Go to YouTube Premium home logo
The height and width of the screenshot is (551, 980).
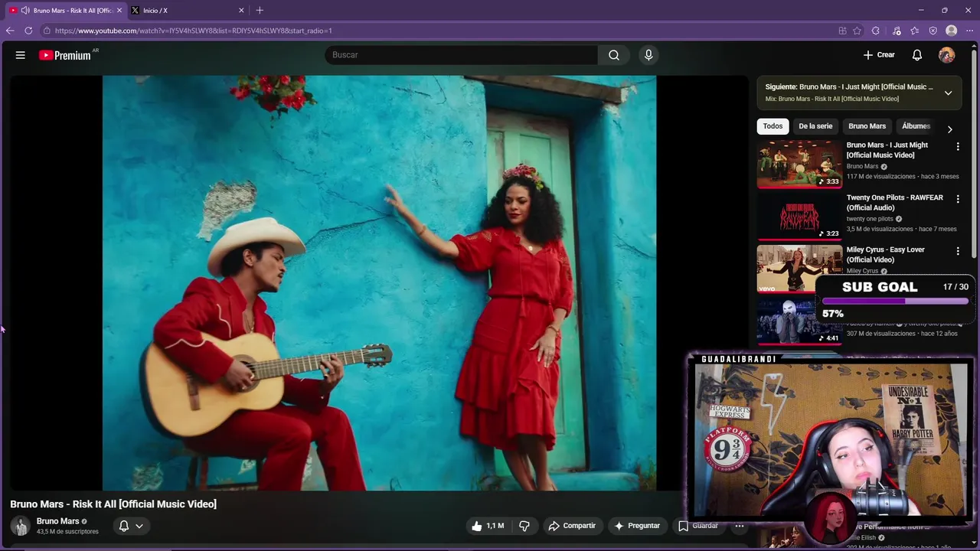coord(65,55)
